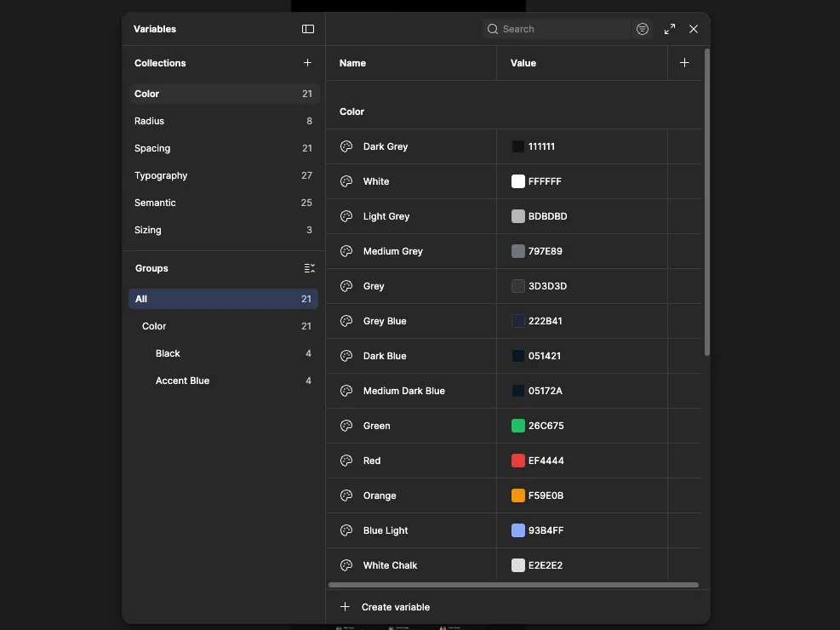Click the Collections section title

160,63
